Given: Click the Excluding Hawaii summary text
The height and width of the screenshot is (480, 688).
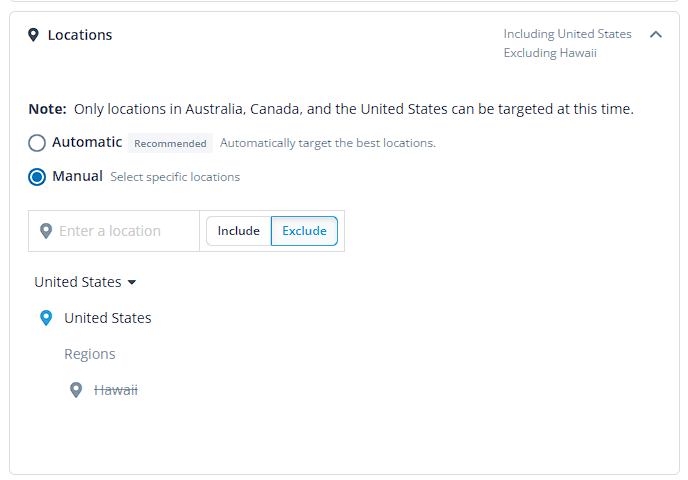Looking at the screenshot, I should tap(550, 53).
